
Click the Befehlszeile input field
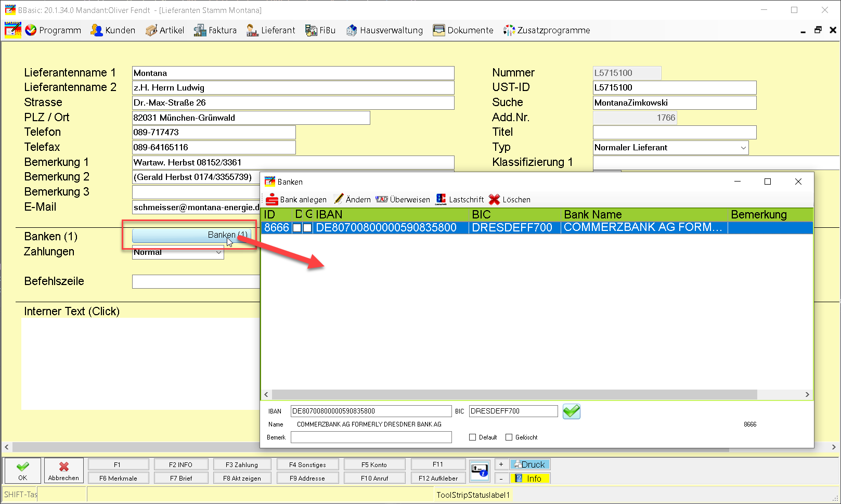[x=196, y=281]
